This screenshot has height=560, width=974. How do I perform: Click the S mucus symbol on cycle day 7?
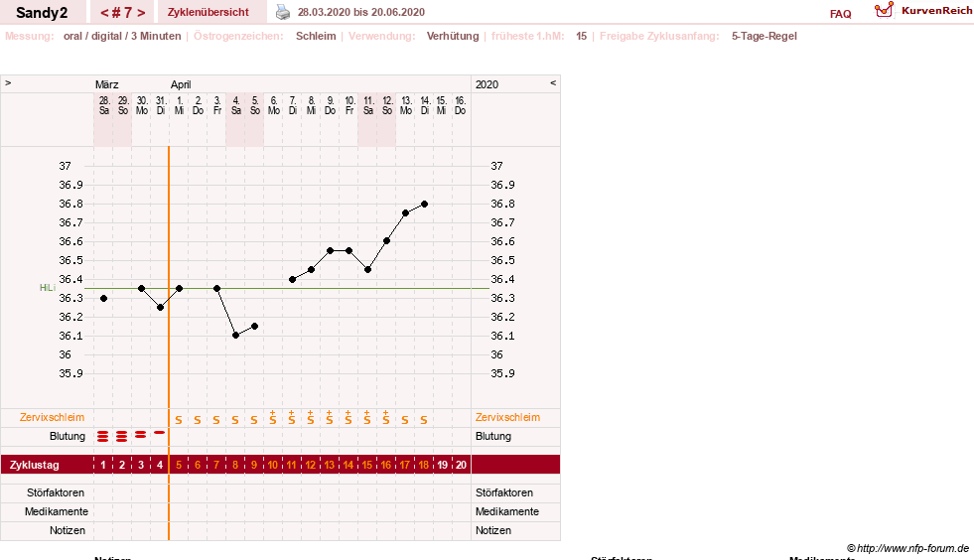point(216,420)
